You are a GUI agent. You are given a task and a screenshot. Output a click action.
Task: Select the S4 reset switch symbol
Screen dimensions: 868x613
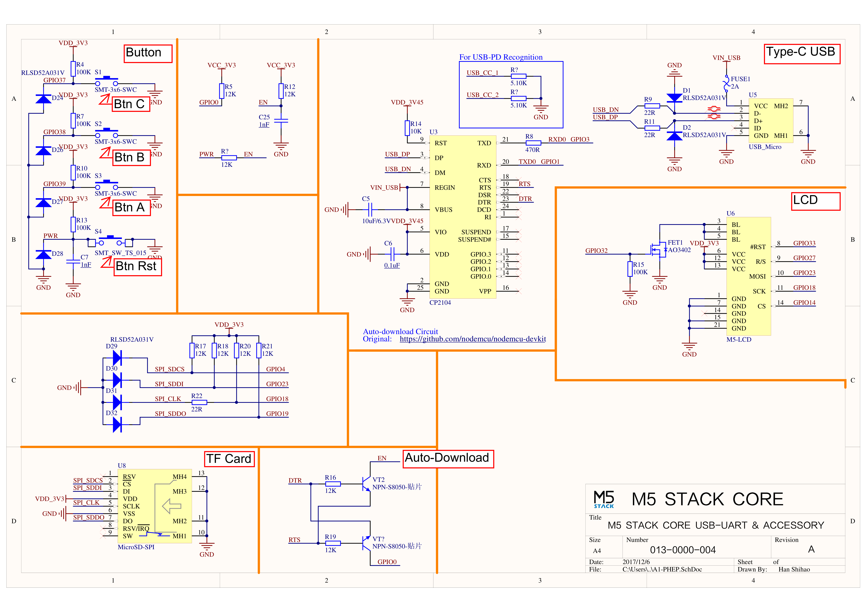coord(110,241)
